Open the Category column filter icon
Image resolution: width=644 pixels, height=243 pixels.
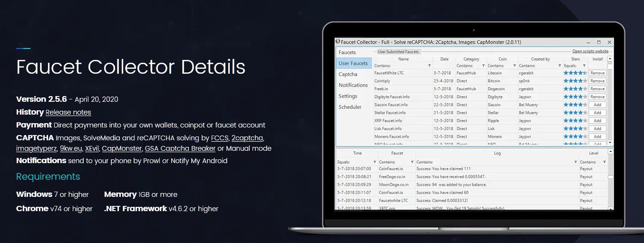click(x=484, y=66)
